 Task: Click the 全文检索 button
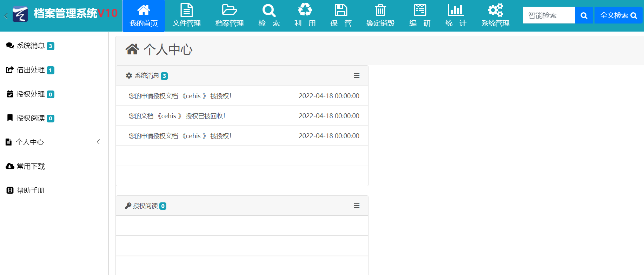coord(618,15)
